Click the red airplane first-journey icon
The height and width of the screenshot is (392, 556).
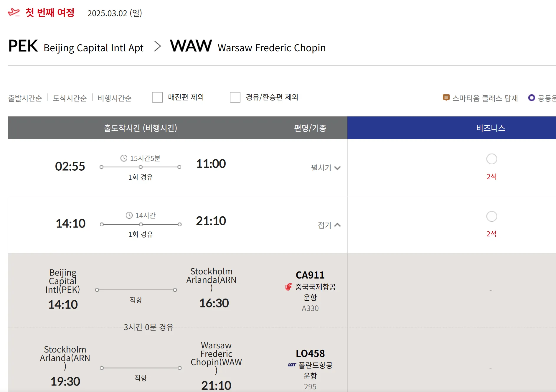pyautogui.click(x=14, y=12)
